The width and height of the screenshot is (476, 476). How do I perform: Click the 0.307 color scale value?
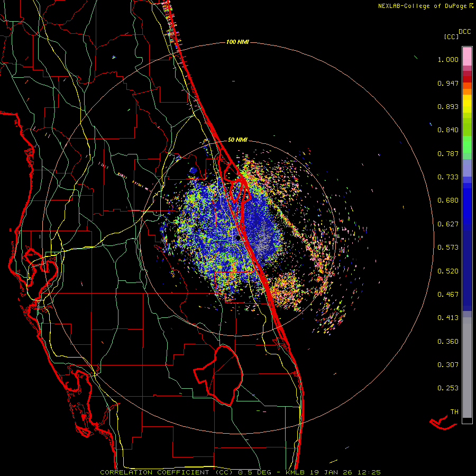point(448,365)
